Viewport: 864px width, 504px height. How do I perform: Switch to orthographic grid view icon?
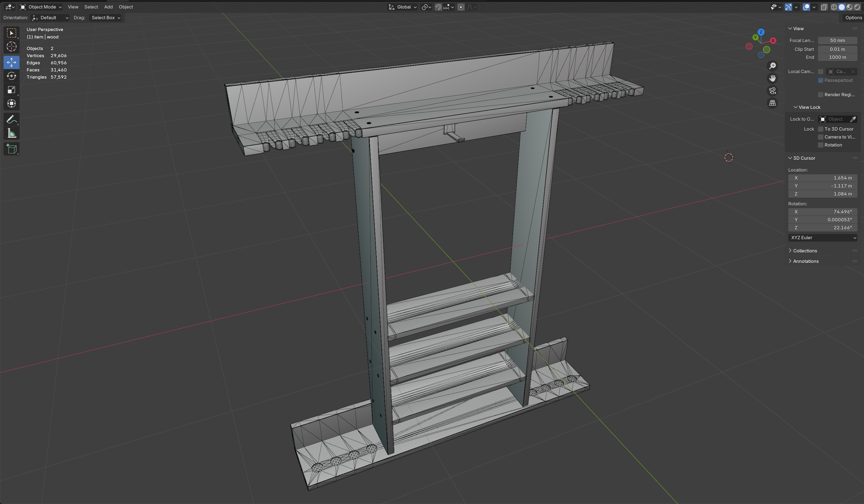click(772, 103)
